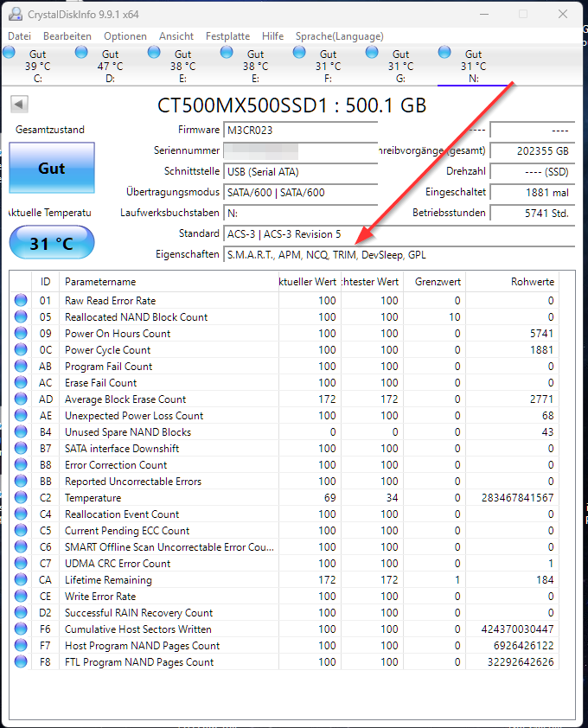Click status icon for SMART Offline Scan row

21,546
